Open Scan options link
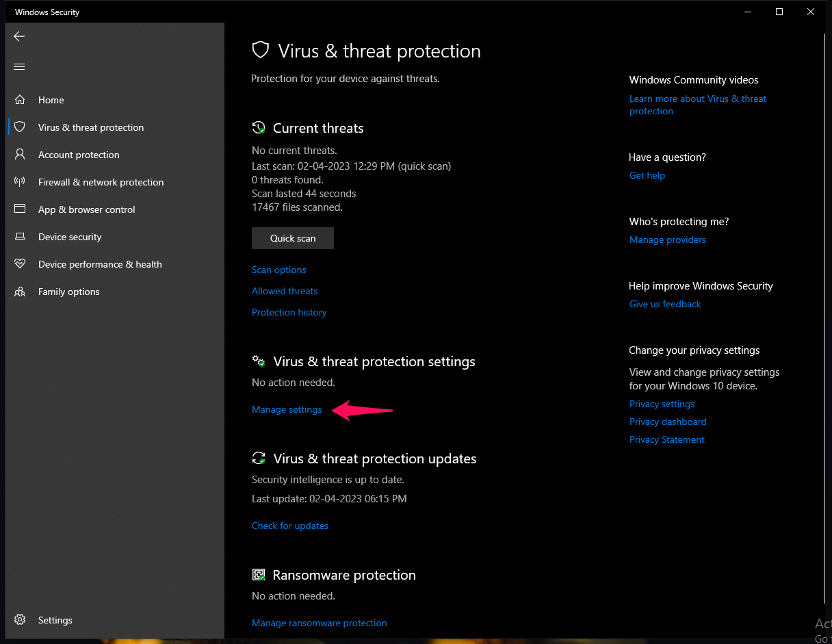832x644 pixels. click(x=279, y=270)
